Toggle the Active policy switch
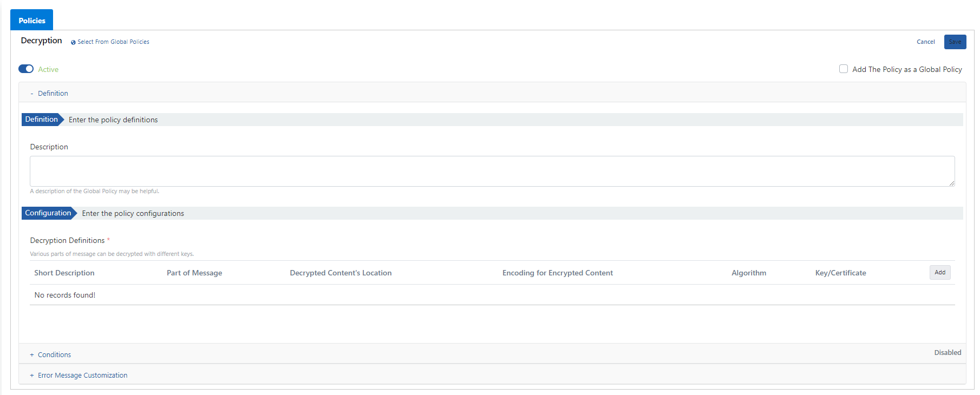 tap(26, 69)
